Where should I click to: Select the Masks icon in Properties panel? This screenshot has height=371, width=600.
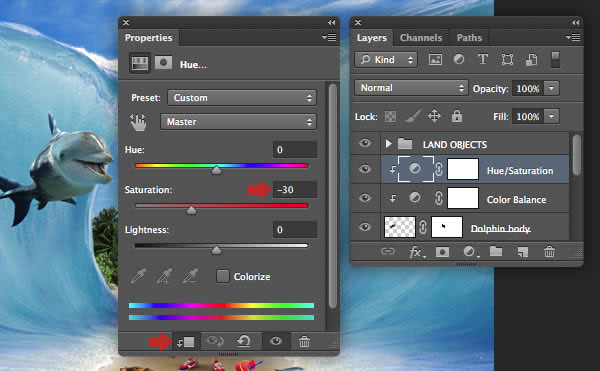tap(163, 62)
